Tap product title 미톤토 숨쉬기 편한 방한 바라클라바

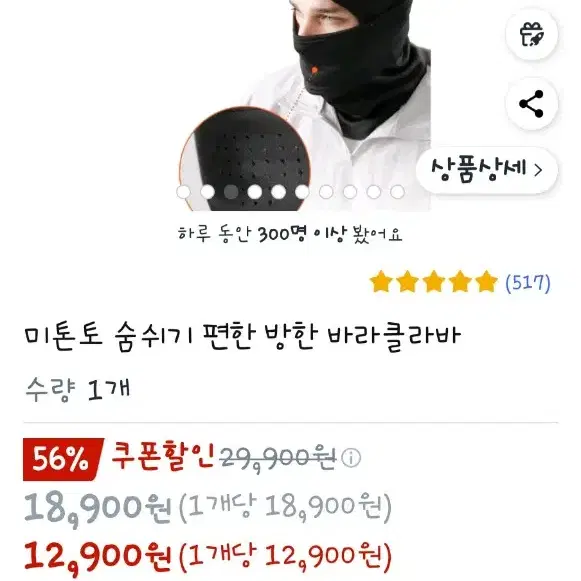243,336
